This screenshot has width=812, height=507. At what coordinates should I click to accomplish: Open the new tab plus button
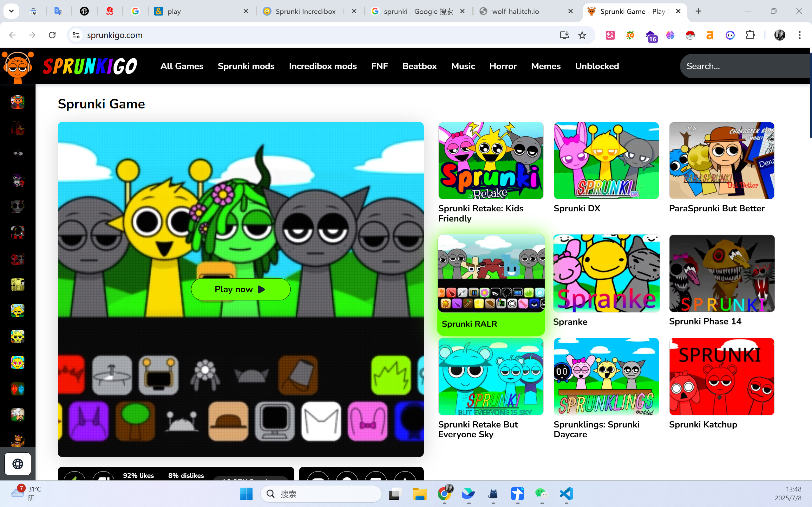click(x=698, y=11)
